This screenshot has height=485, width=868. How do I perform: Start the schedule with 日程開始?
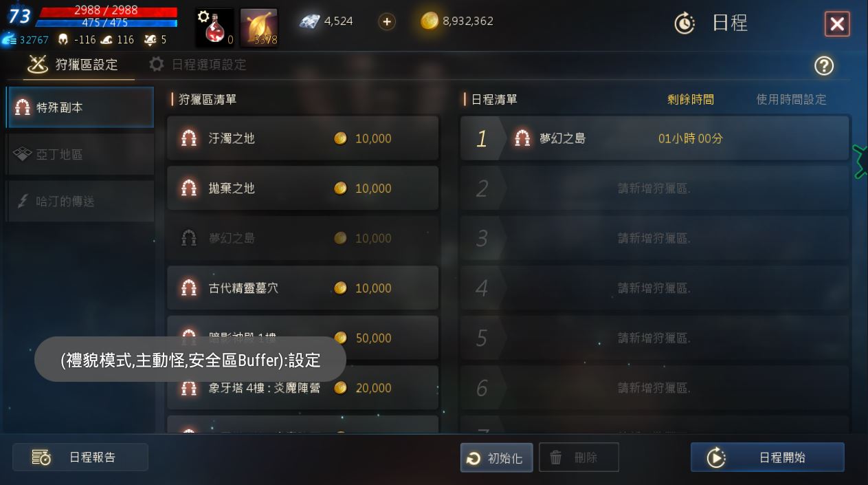(767, 457)
